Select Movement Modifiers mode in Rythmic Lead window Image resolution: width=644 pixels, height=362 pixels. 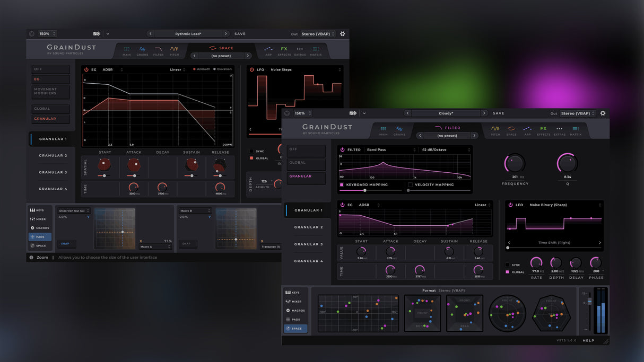[51, 92]
